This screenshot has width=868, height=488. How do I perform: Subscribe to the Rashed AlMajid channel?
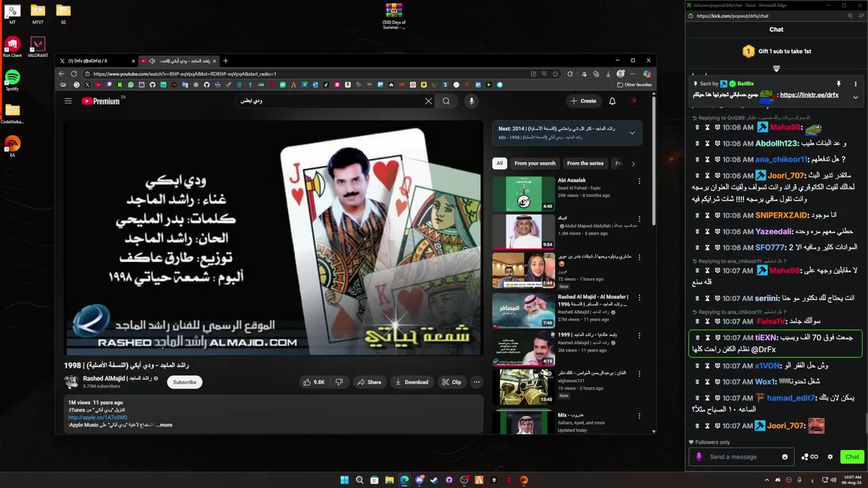[x=184, y=382]
